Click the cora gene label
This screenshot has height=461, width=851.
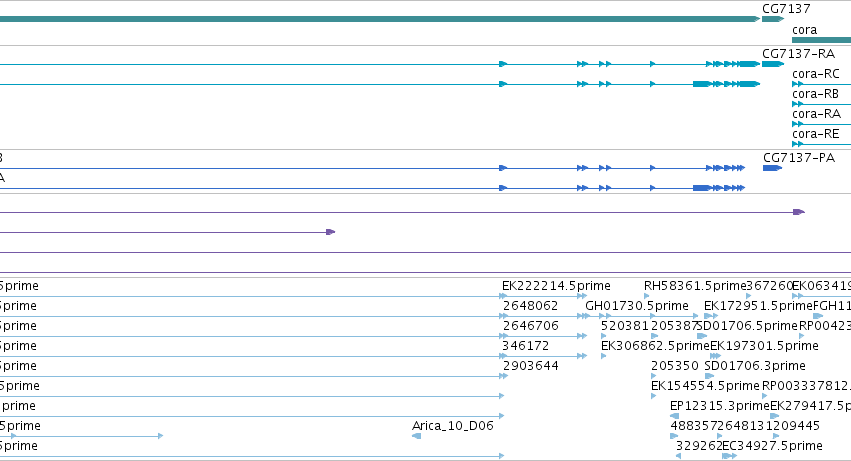click(804, 30)
